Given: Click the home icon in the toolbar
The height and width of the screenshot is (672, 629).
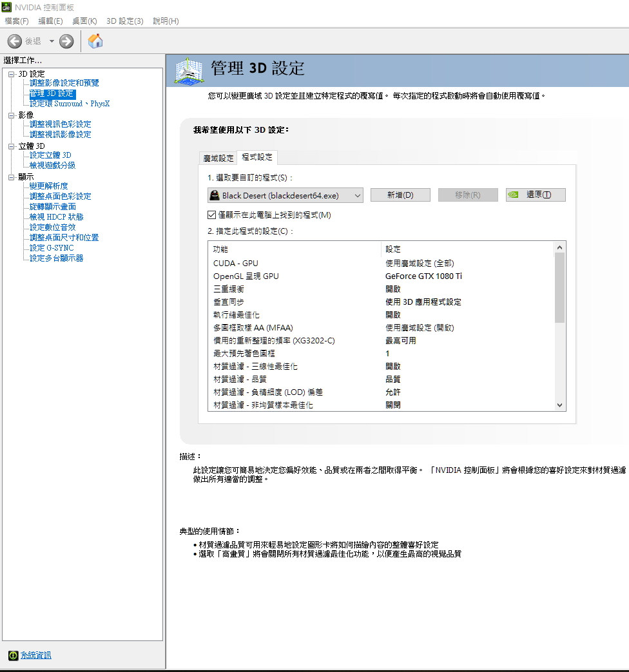Looking at the screenshot, I should click(95, 41).
